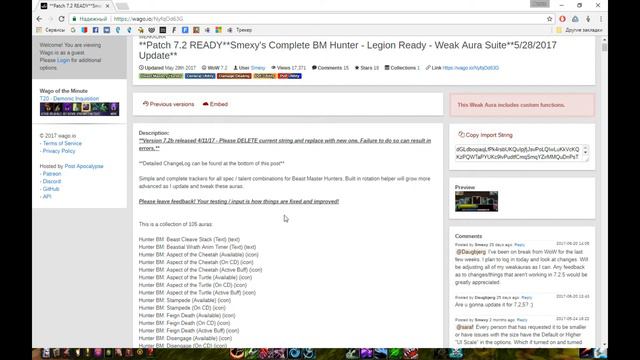Click the Beast Mastery Hunter tag
The height and width of the screenshot is (360, 640).
(x=161, y=76)
